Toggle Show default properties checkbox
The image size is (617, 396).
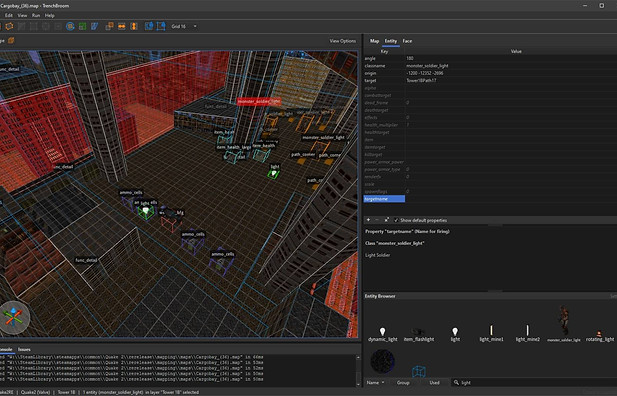click(396, 220)
